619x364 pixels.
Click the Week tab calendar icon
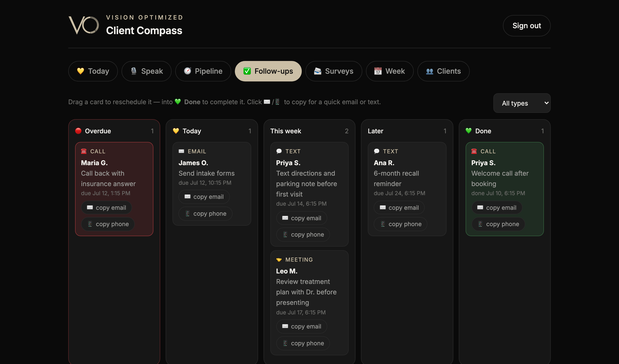(x=378, y=71)
